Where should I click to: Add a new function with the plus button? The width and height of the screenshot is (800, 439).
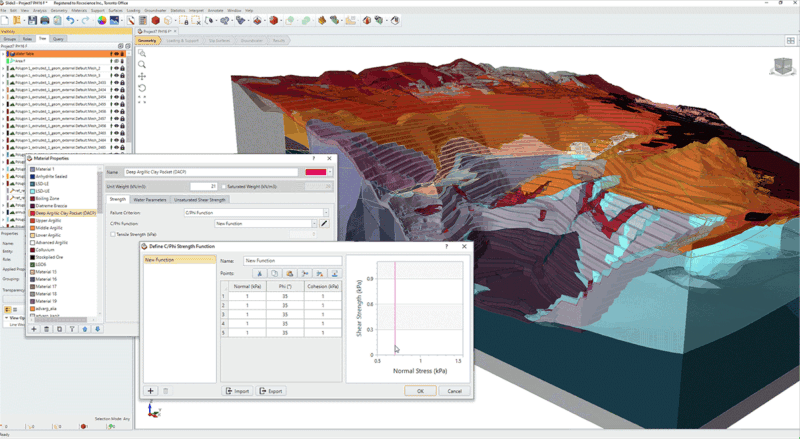(151, 391)
